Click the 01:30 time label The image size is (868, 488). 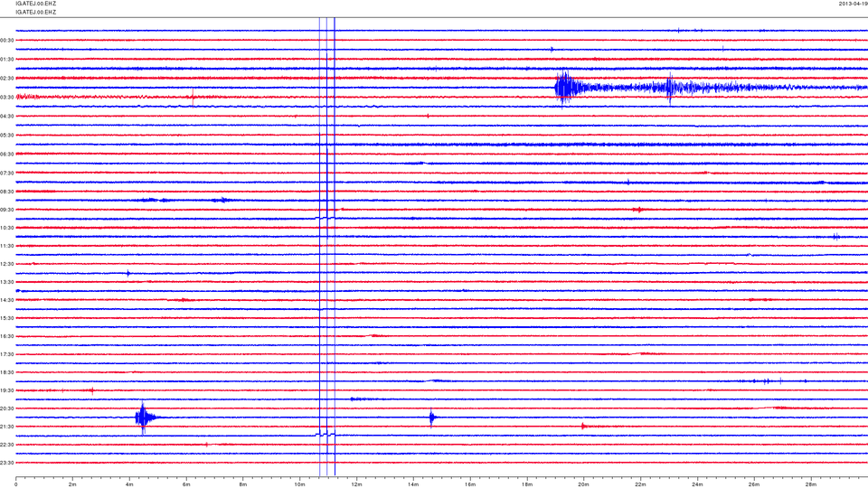pyautogui.click(x=7, y=60)
